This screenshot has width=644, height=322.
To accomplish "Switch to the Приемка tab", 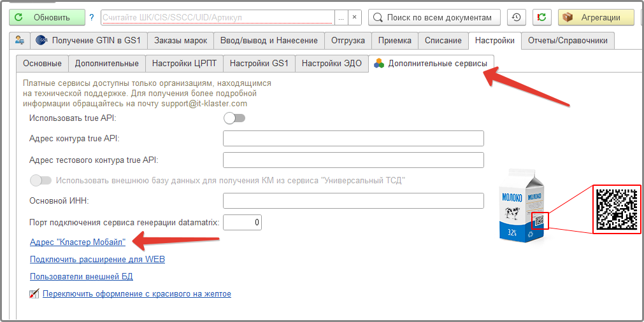I will click(395, 41).
